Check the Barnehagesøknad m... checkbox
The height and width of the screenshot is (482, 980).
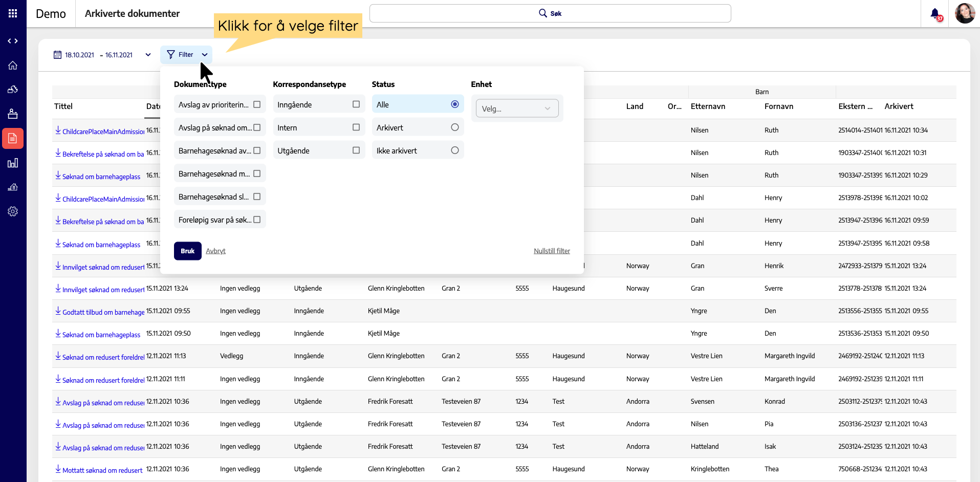point(257,173)
